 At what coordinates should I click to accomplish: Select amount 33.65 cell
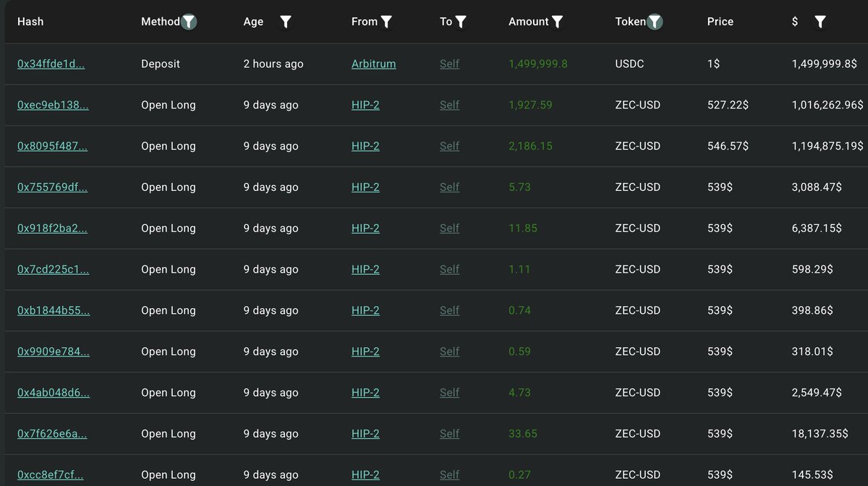point(523,435)
